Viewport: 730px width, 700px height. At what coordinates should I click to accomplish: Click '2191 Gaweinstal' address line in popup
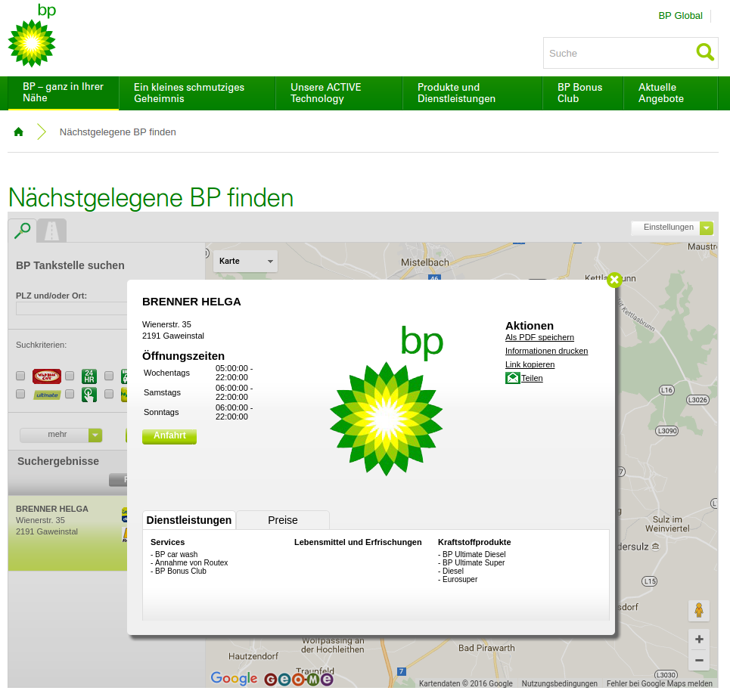pyautogui.click(x=173, y=336)
